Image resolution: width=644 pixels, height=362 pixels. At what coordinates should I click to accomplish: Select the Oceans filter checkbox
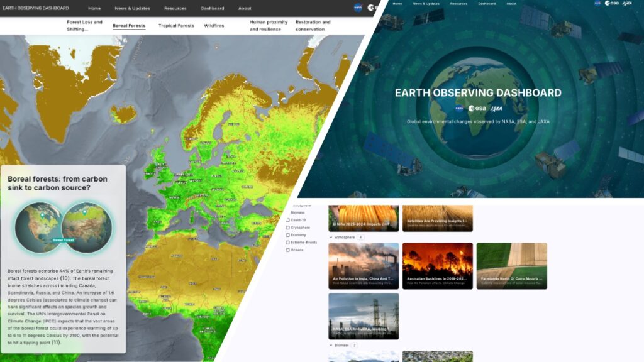click(x=288, y=250)
